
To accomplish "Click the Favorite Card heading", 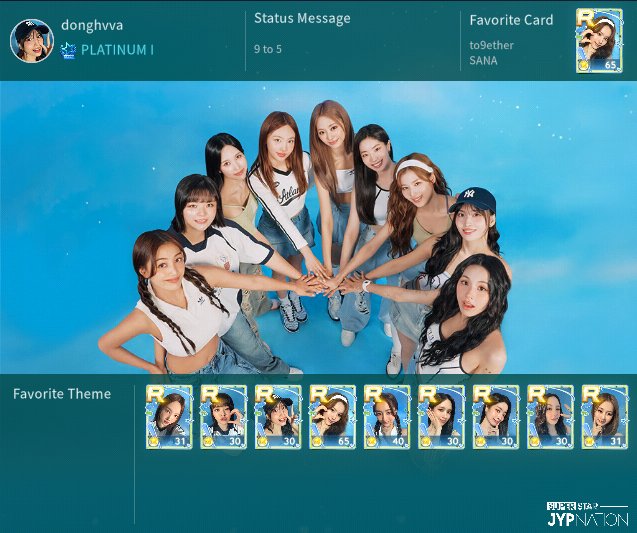I will [511, 20].
